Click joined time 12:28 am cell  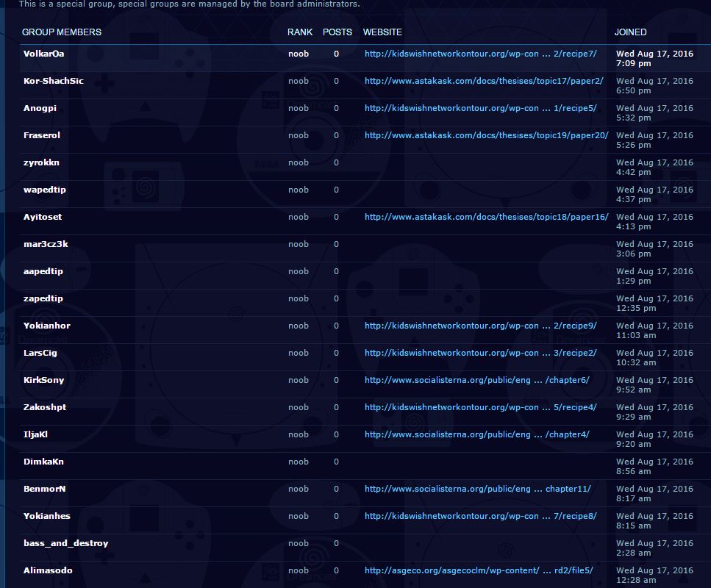(654, 576)
